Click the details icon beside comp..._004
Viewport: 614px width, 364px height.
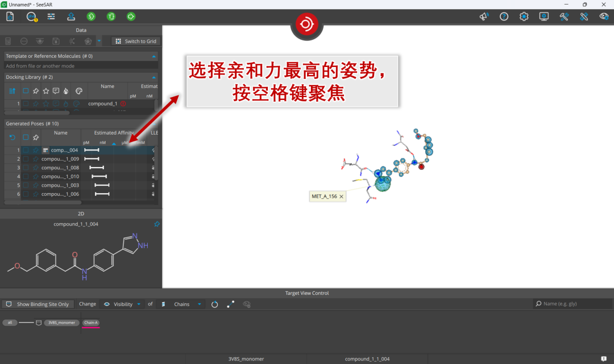45,150
